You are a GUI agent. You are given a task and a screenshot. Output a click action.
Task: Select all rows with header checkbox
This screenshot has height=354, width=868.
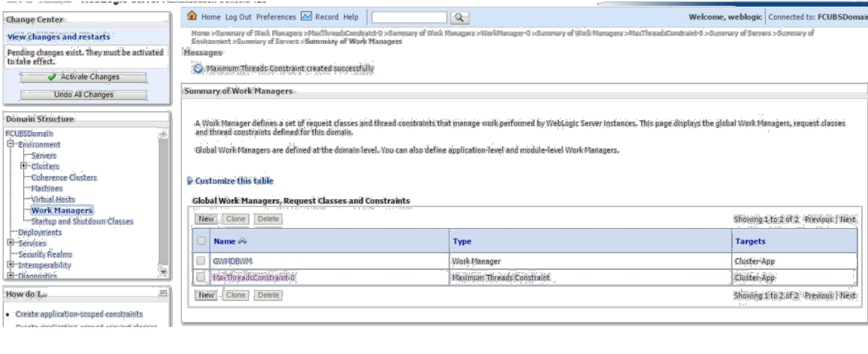click(x=201, y=241)
